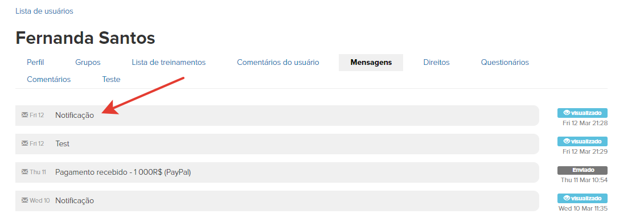Image resolution: width=644 pixels, height=218 pixels.
Task: Click envelope icon on Fri 12 Notificação message
Action: click(x=24, y=115)
